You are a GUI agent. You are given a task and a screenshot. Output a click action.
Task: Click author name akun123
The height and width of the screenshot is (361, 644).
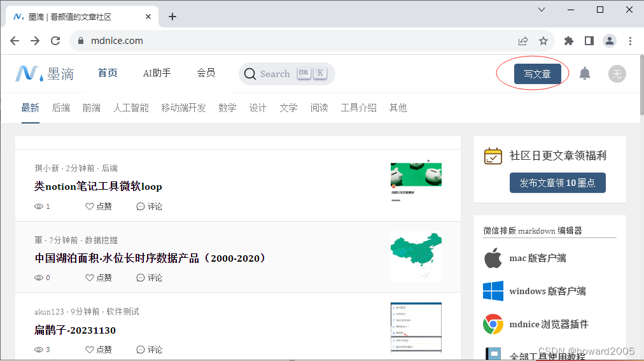tap(49, 311)
